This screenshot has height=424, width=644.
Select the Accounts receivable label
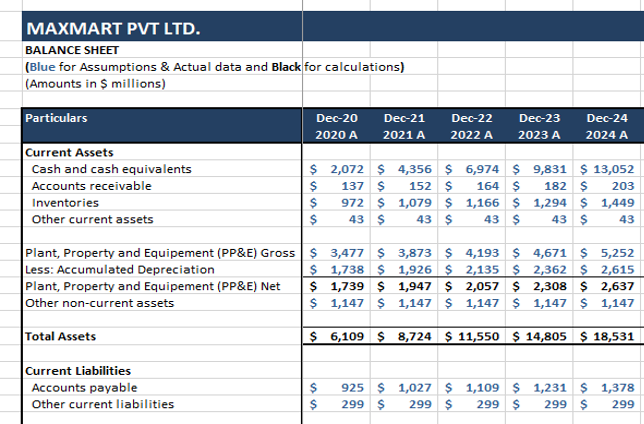click(92, 186)
